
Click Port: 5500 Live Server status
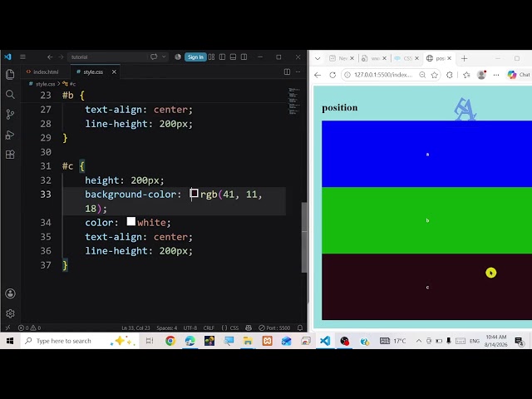point(274,328)
